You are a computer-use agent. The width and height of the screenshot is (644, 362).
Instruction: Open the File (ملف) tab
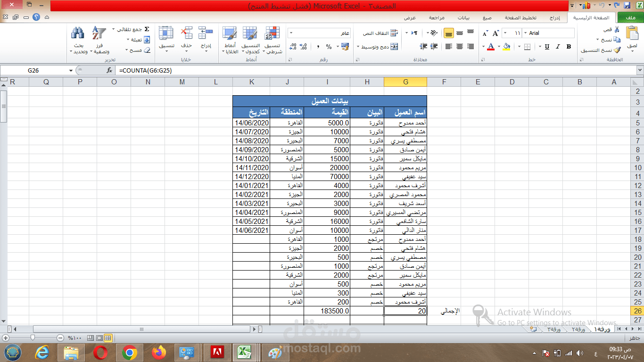tap(629, 18)
